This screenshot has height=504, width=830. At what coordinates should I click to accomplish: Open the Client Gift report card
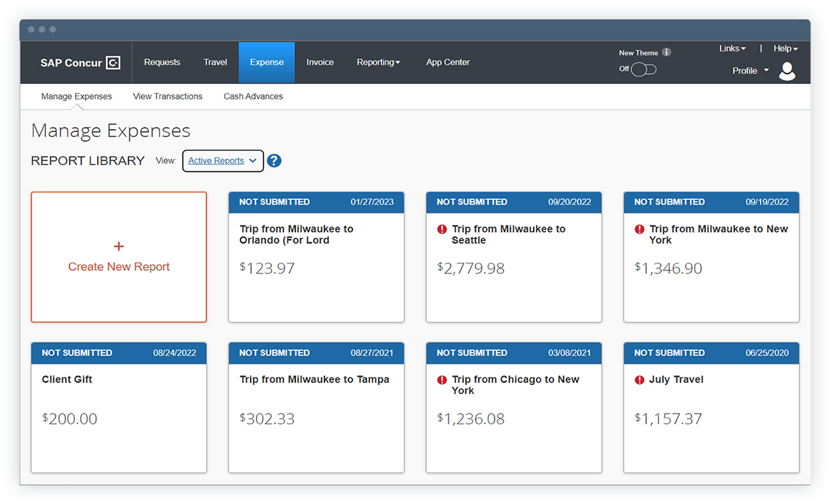pos(119,407)
